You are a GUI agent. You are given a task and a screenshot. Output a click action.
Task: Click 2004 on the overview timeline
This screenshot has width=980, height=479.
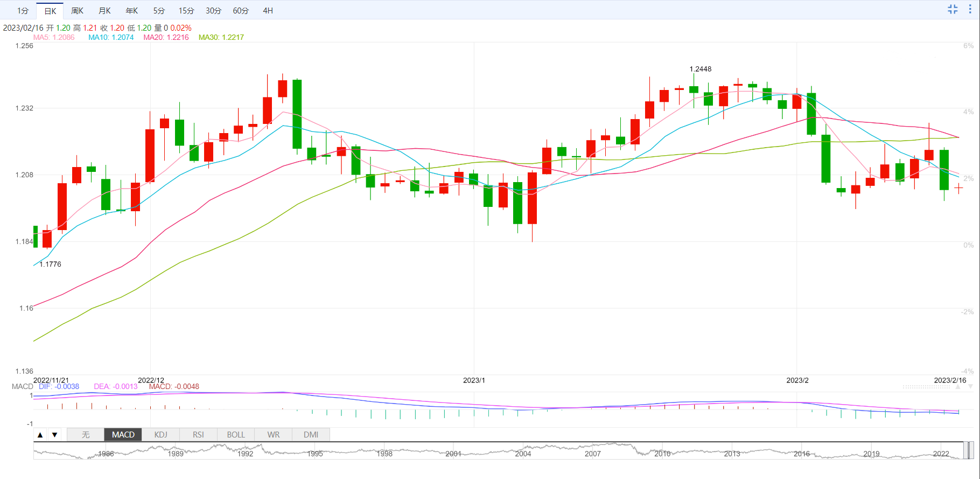click(523, 454)
